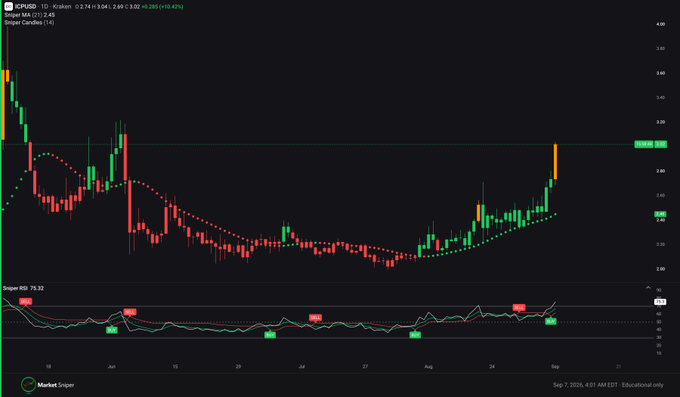Click the 1D interval label
This screenshot has width=680, height=397.
point(44,7)
